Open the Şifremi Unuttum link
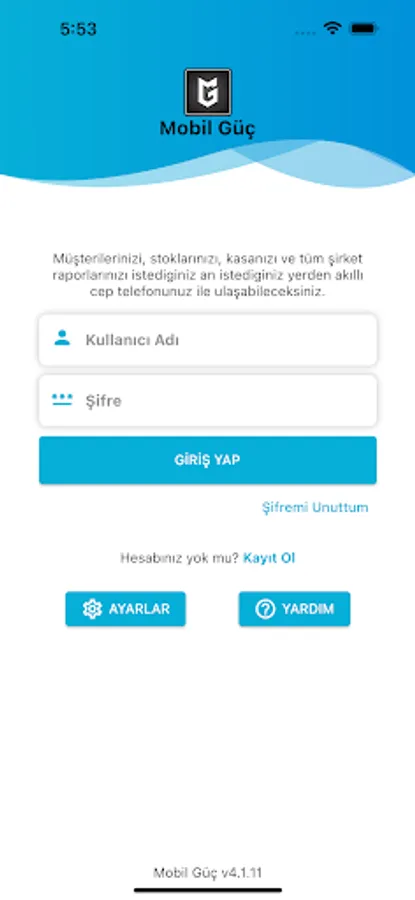415x900 pixels. tap(315, 507)
